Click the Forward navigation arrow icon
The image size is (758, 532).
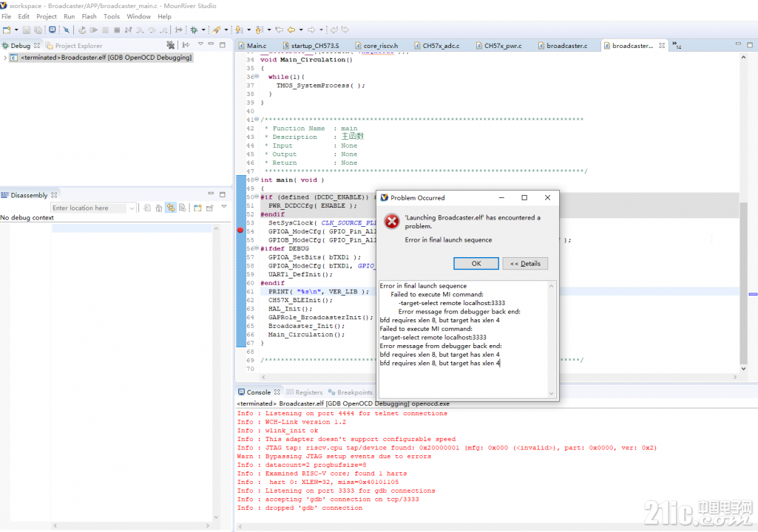311,30
